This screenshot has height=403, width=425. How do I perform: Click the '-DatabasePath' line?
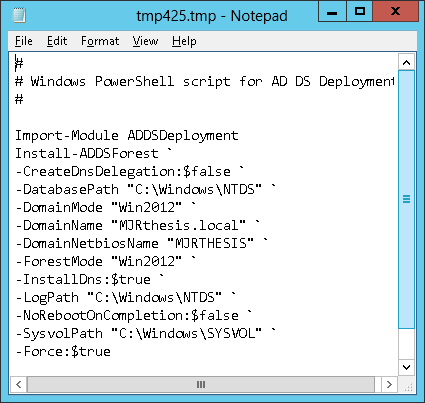tap(146, 189)
